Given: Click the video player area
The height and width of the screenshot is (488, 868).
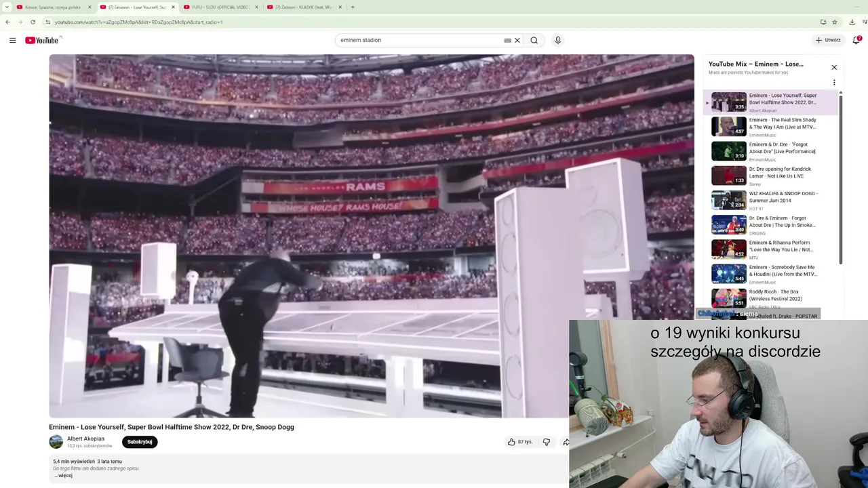Looking at the screenshot, I should coord(372,236).
